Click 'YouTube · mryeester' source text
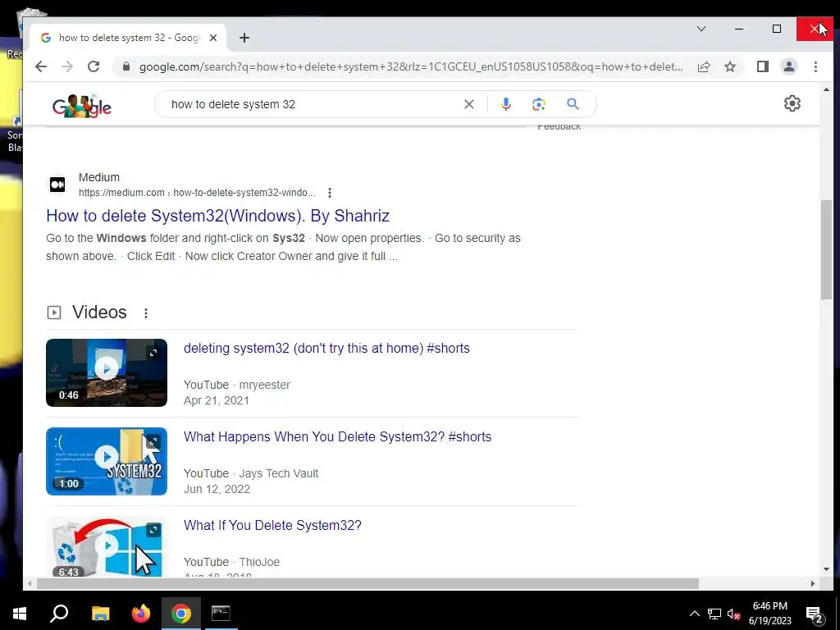 pyautogui.click(x=237, y=385)
